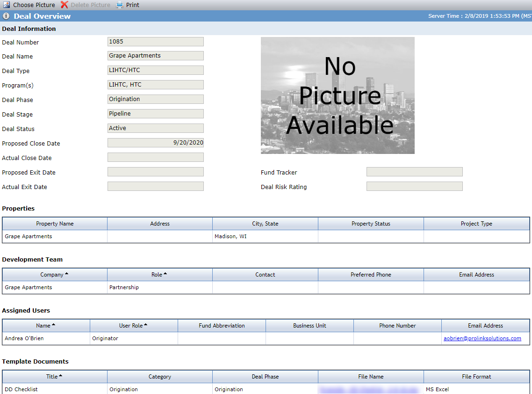The width and height of the screenshot is (532, 394).
Task: Select the Grape Apartments property row
Action: click(266, 236)
